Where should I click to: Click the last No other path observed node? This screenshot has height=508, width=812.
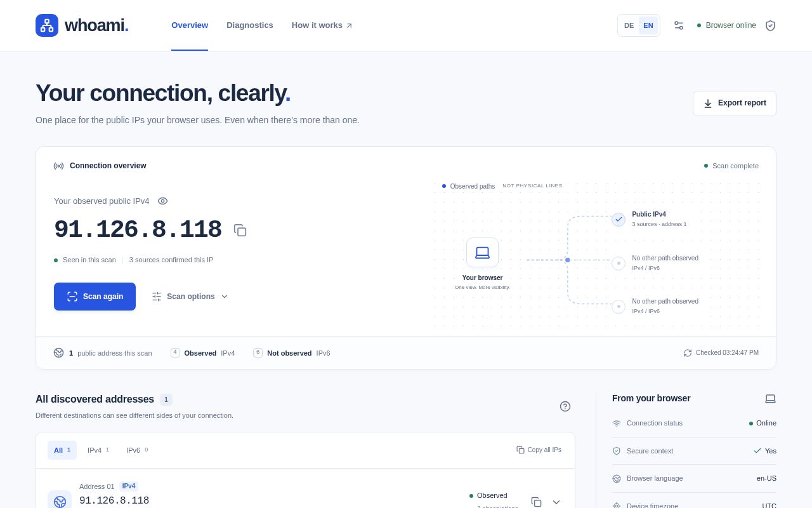(619, 306)
